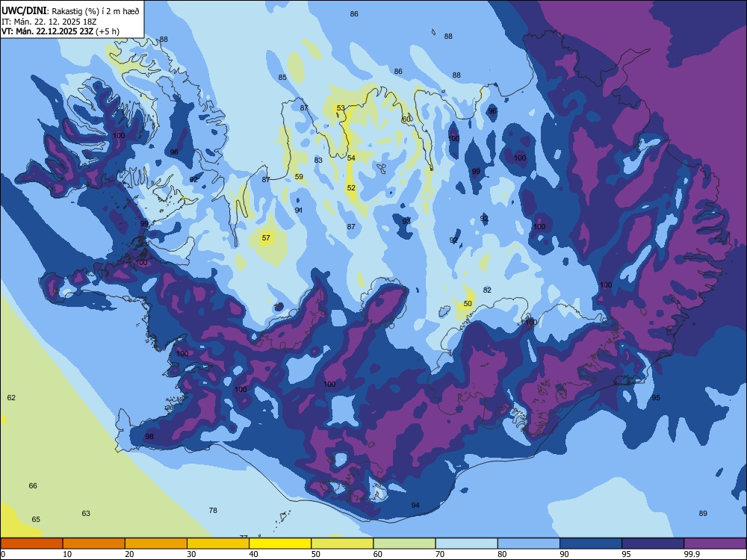Select the 30–40% amber legend band

(x=218, y=544)
